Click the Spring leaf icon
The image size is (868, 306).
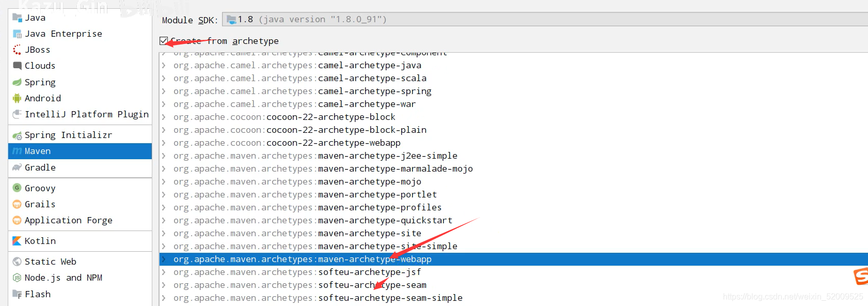pyautogui.click(x=17, y=82)
